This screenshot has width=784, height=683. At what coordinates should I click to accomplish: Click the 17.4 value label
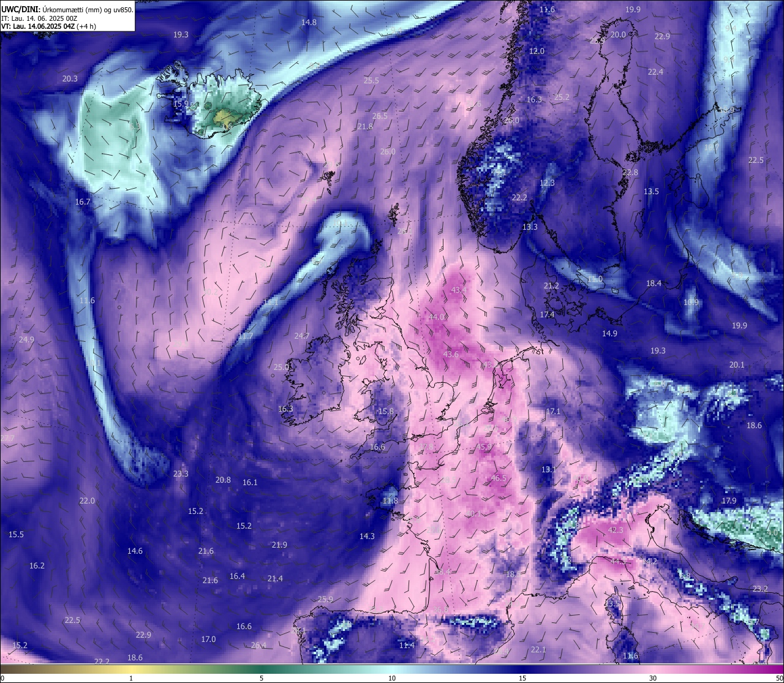tap(547, 314)
